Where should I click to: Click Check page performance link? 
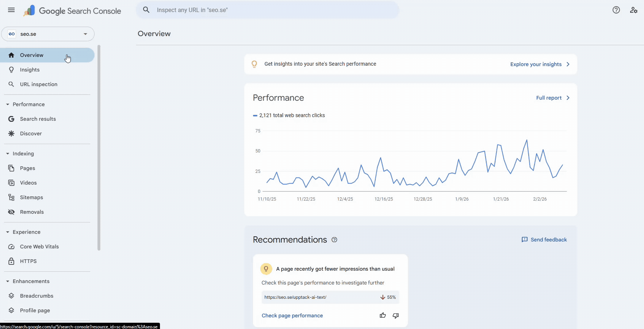(x=292, y=316)
